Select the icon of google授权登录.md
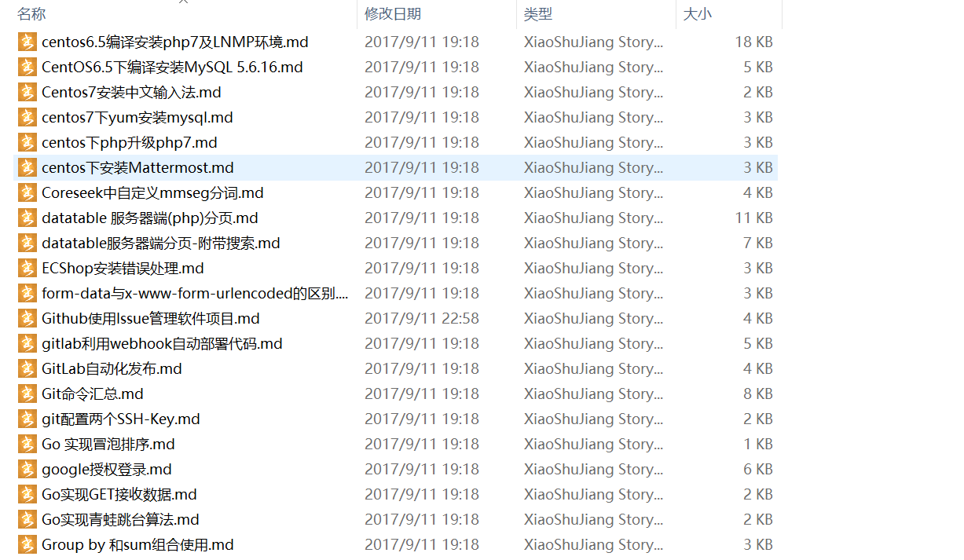The width and height of the screenshot is (964, 560). coord(27,469)
